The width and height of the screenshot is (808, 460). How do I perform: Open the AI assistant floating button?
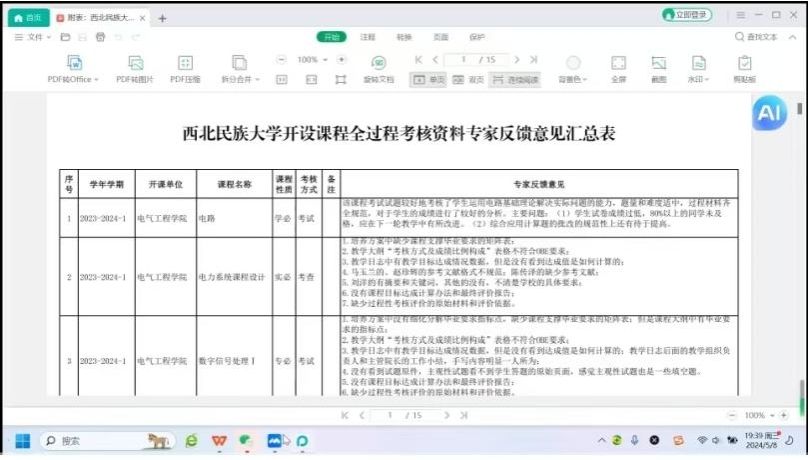(x=769, y=114)
